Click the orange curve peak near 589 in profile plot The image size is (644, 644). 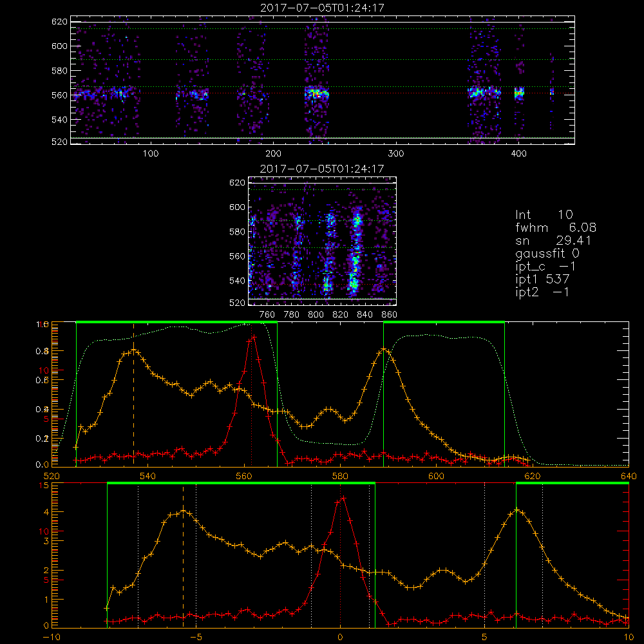pos(383,350)
